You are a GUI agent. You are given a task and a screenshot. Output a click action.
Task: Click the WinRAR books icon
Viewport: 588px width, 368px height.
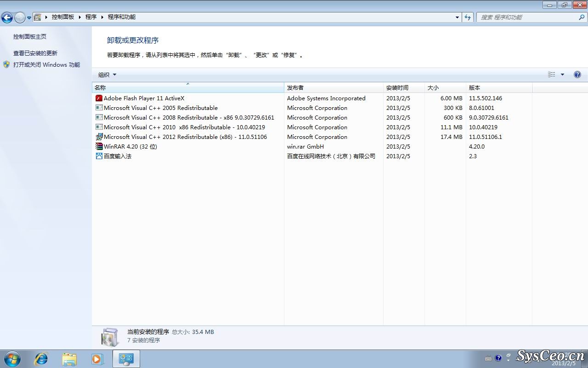click(x=99, y=146)
